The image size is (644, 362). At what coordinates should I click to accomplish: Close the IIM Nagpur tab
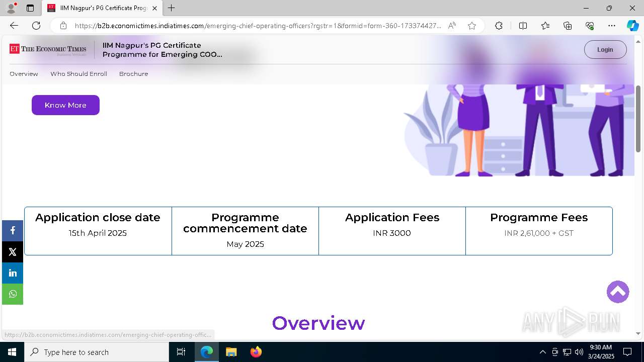point(154,8)
